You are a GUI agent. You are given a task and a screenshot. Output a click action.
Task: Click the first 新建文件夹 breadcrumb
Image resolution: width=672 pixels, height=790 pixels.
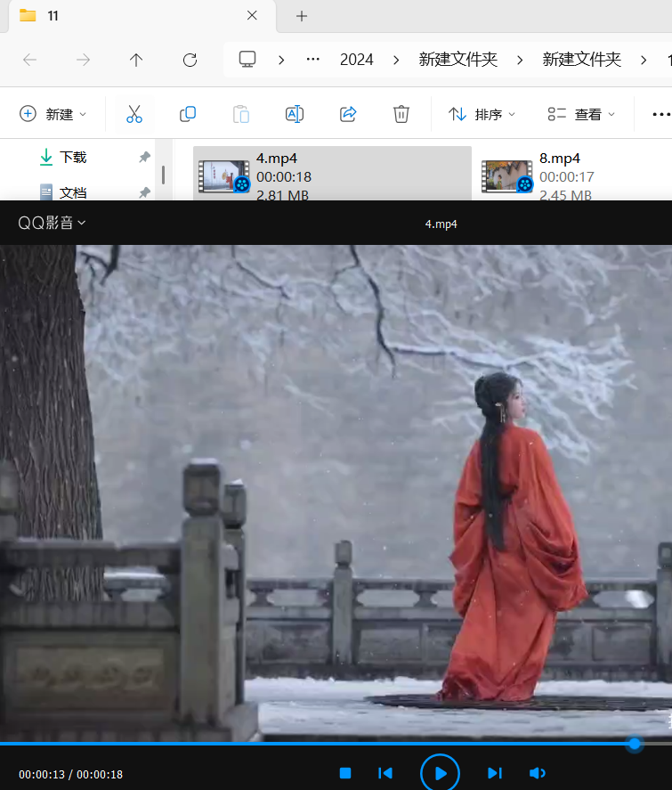458,60
